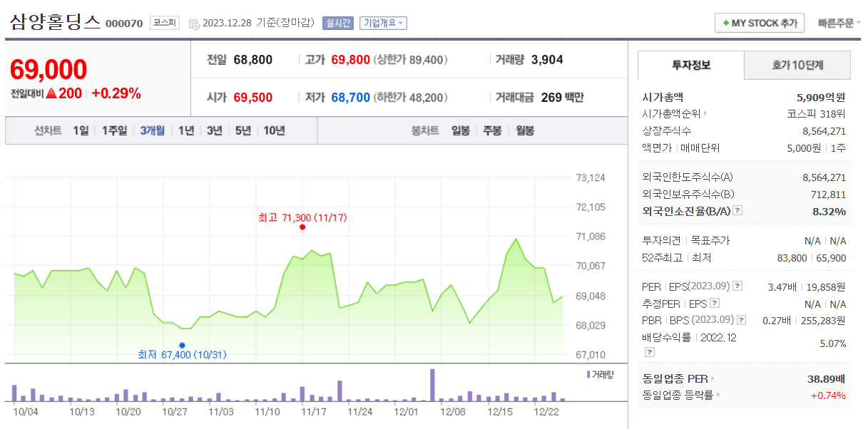This screenshot has width=868, height=429.
Task: Select 3년 line chart period
Action: pos(215,130)
